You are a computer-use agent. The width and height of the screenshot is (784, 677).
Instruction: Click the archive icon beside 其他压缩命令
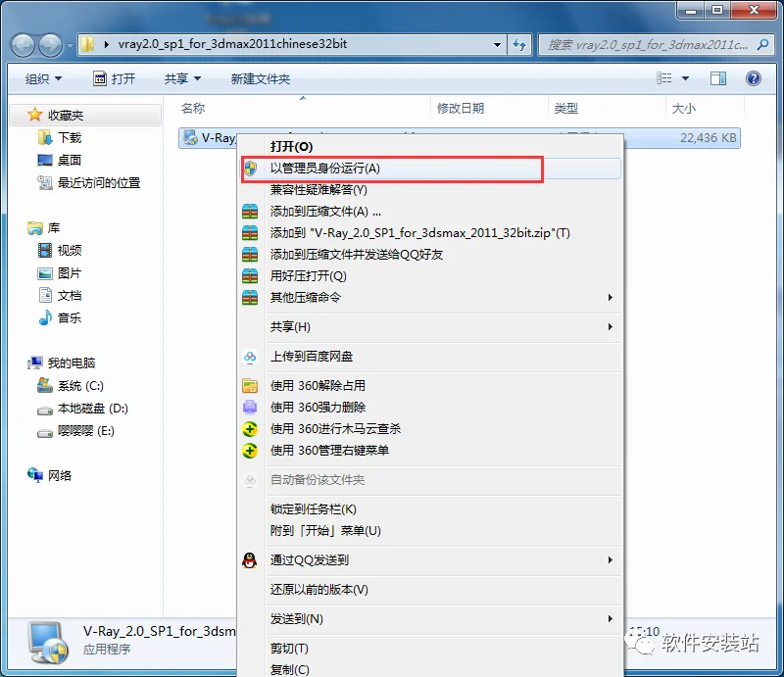point(250,298)
